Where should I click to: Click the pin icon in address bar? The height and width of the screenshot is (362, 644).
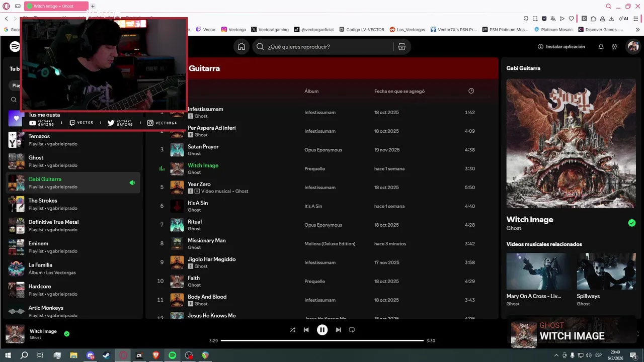[526, 19]
